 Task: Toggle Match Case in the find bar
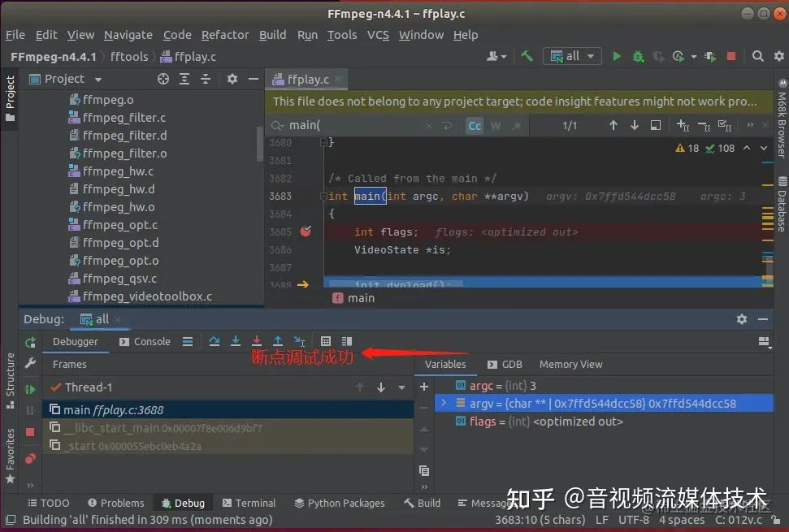click(x=475, y=125)
